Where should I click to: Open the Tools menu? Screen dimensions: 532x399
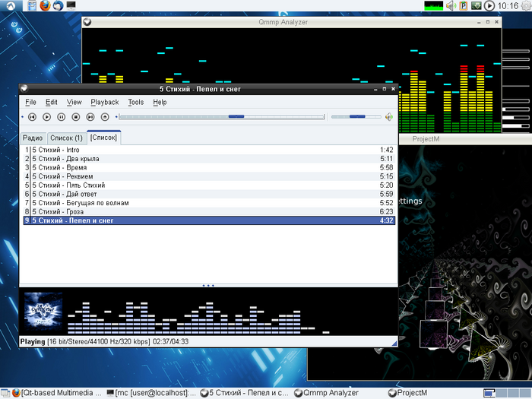click(135, 102)
